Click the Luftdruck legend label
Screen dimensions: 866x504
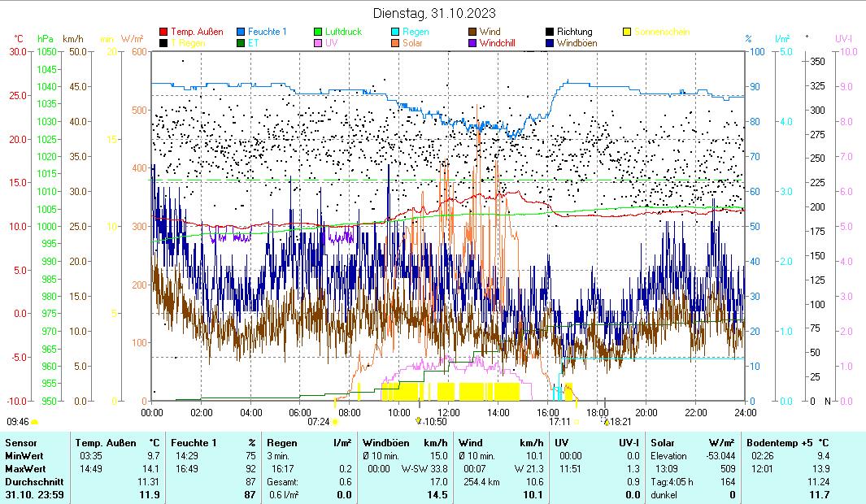pyautogui.click(x=343, y=32)
